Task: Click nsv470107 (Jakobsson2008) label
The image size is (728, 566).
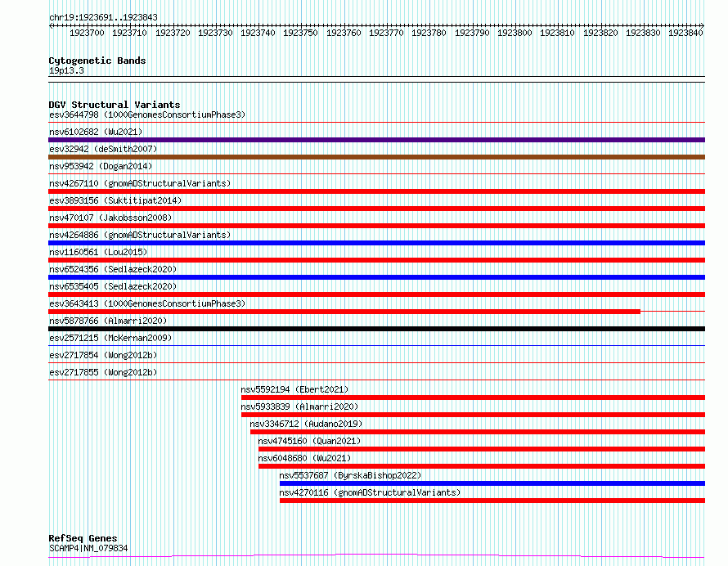Action: (110, 218)
